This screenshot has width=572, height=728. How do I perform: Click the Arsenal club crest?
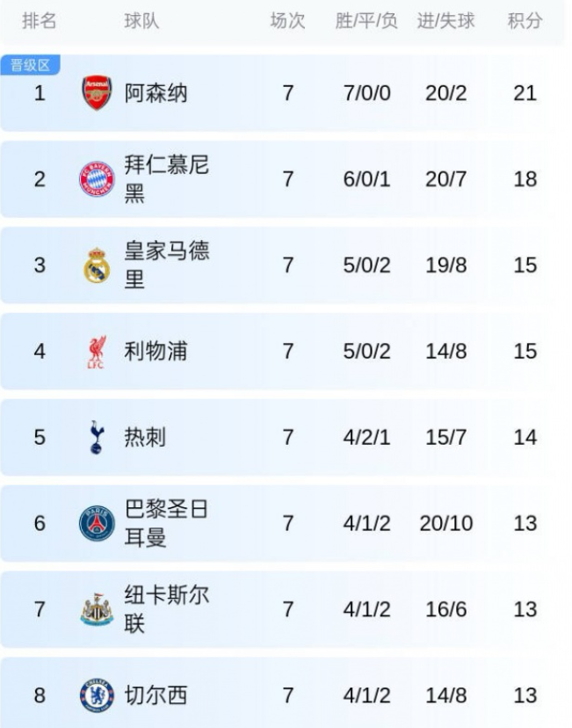point(97,93)
